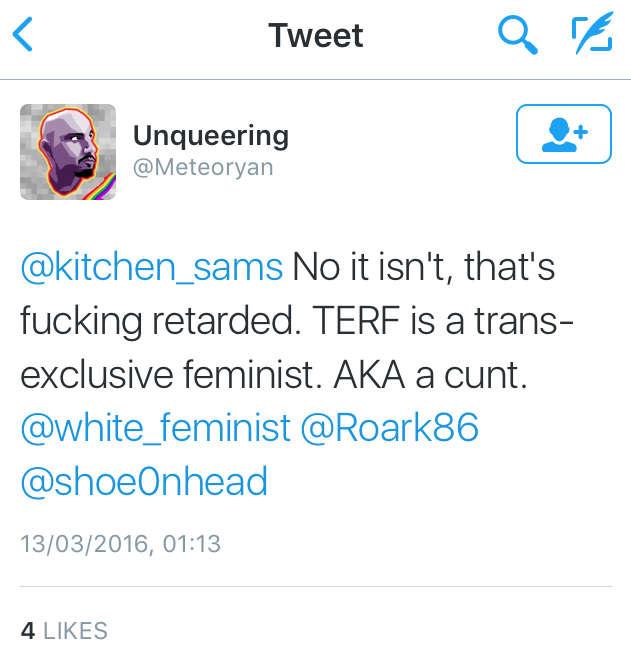This screenshot has height=668, width=631.
Task: Tap the 13/03/2016, 01:13 timestamp
Action: click(x=120, y=544)
